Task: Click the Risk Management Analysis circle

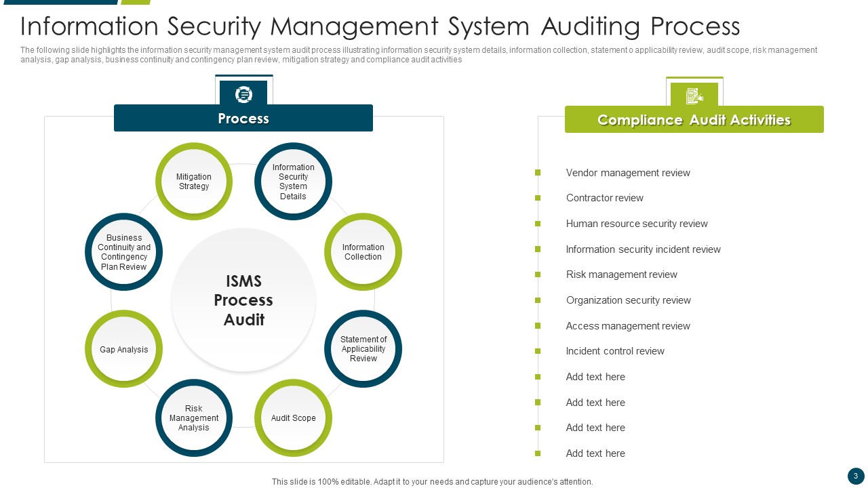Action: 194,418
